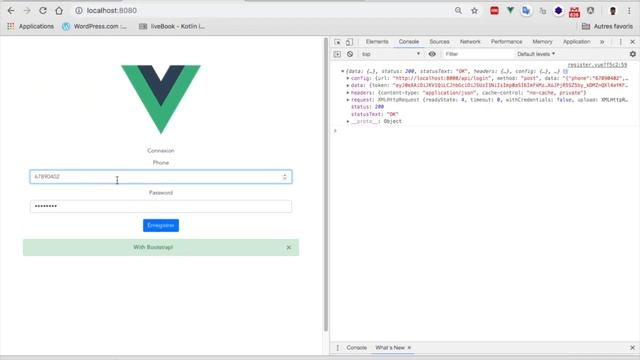Open the DevTools customize three-dot menu
Screen dimensions: 640x360
(x=620, y=42)
